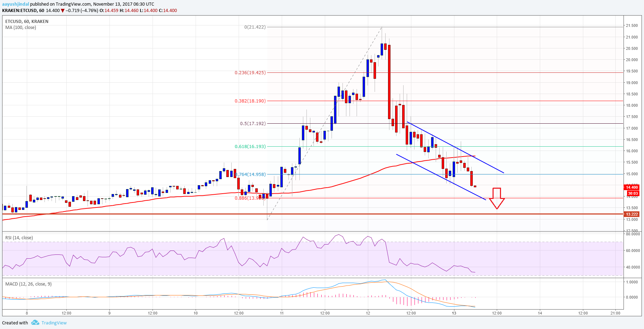Screen dimensions: 644x329
Task: Click the red 13.222 price axis tag
Action: pos(632,214)
